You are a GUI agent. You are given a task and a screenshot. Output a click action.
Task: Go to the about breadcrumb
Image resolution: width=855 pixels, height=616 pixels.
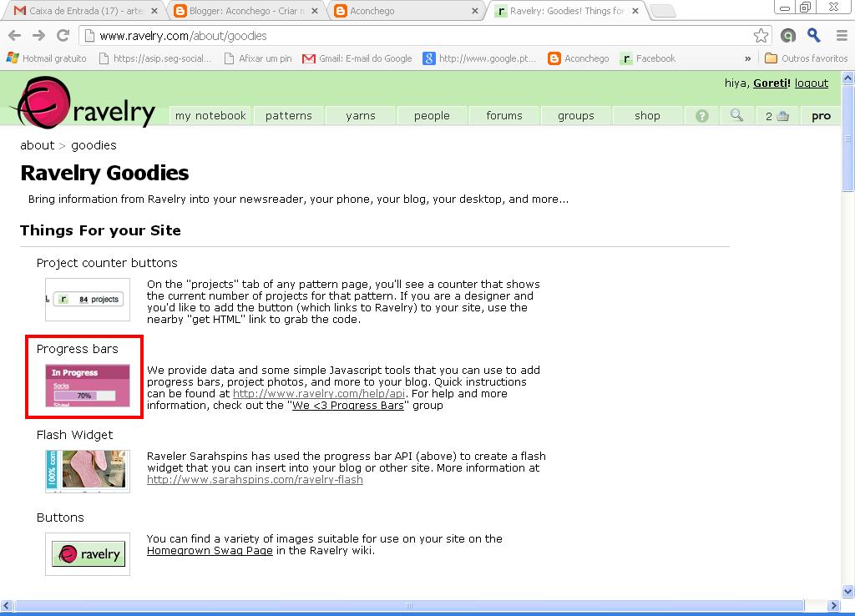37,145
